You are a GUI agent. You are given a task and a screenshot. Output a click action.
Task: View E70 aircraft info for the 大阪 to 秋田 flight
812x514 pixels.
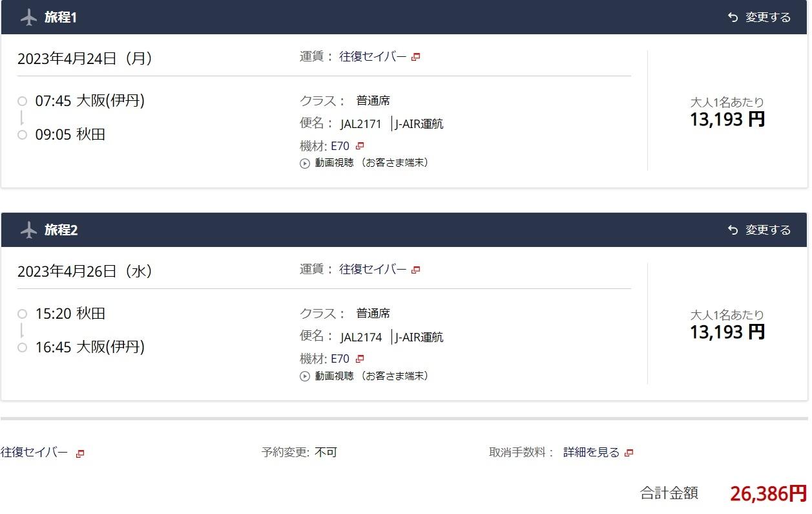pos(340,146)
